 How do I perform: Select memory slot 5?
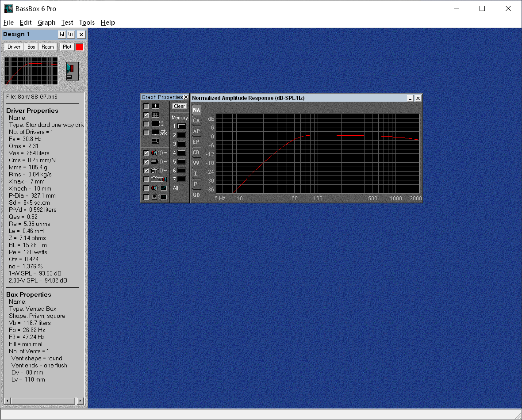pos(182,162)
